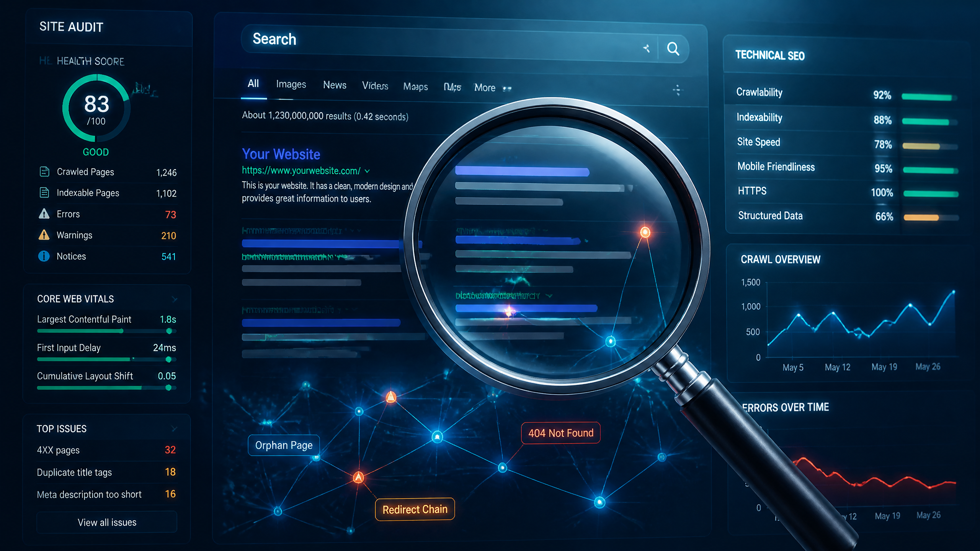Click the Crawled Pages document icon
Image resolution: width=980 pixels, height=551 pixels.
pyautogui.click(x=44, y=171)
